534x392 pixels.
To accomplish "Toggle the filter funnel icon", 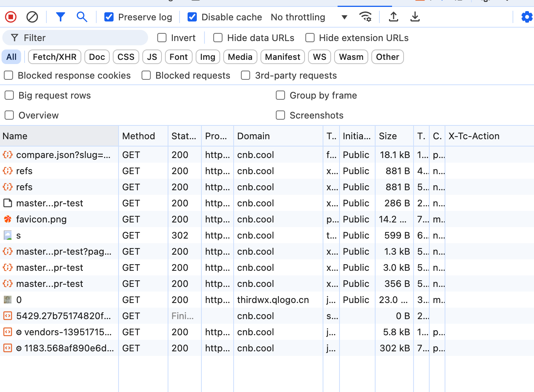I will (60, 17).
